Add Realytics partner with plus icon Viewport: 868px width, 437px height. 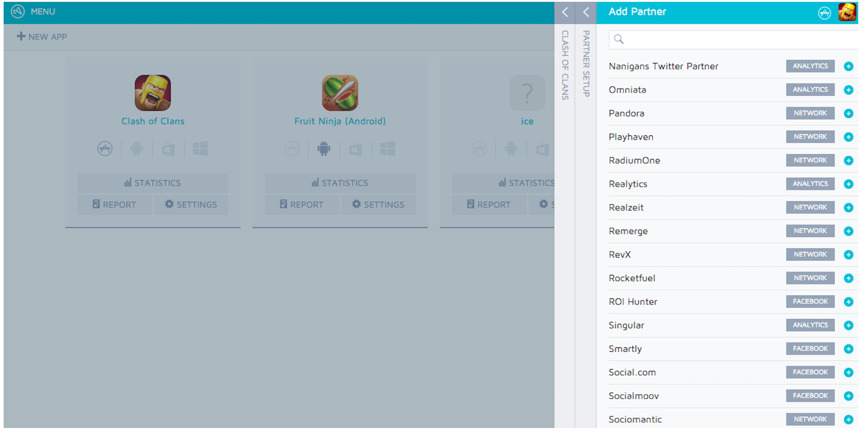pyautogui.click(x=848, y=184)
